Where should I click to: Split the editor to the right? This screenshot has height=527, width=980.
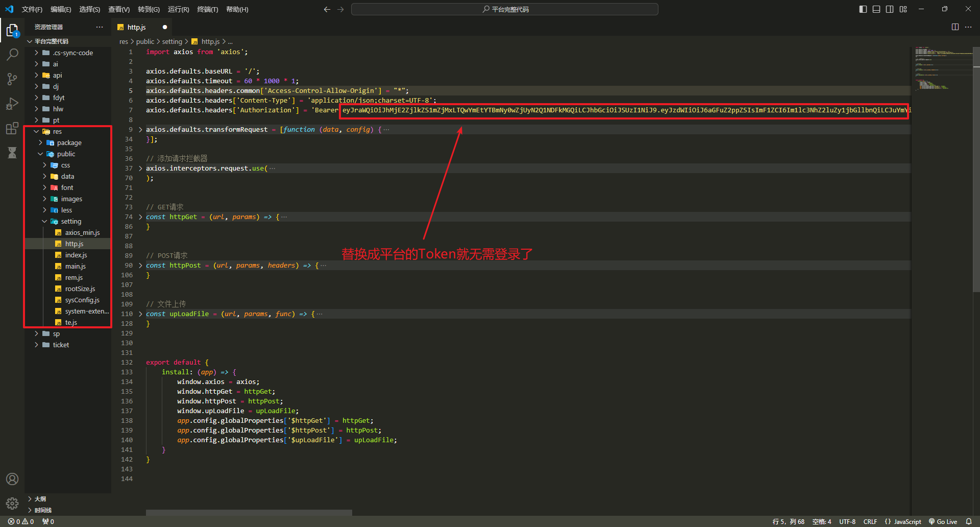(x=955, y=27)
